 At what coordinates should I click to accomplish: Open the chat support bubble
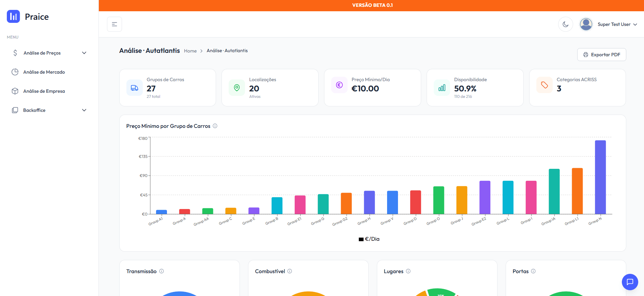coord(630,282)
